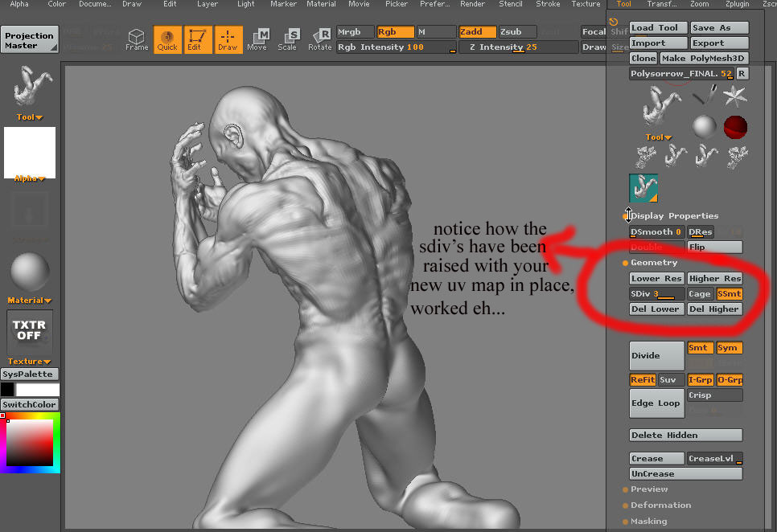Toggle the Cage option in Geometry
Viewport: 777px width, 532px height.
click(x=700, y=294)
